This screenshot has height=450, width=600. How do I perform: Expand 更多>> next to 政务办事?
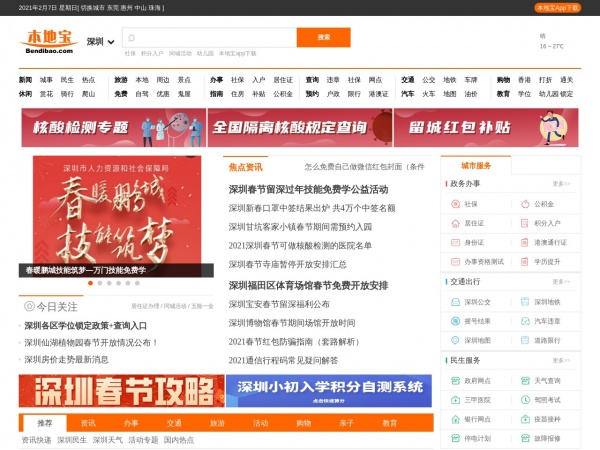click(561, 184)
